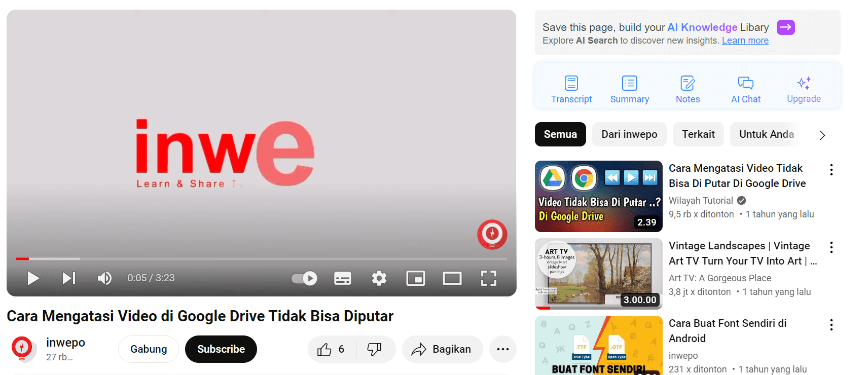Click the inwepo channel watermark on video

[x=492, y=234]
